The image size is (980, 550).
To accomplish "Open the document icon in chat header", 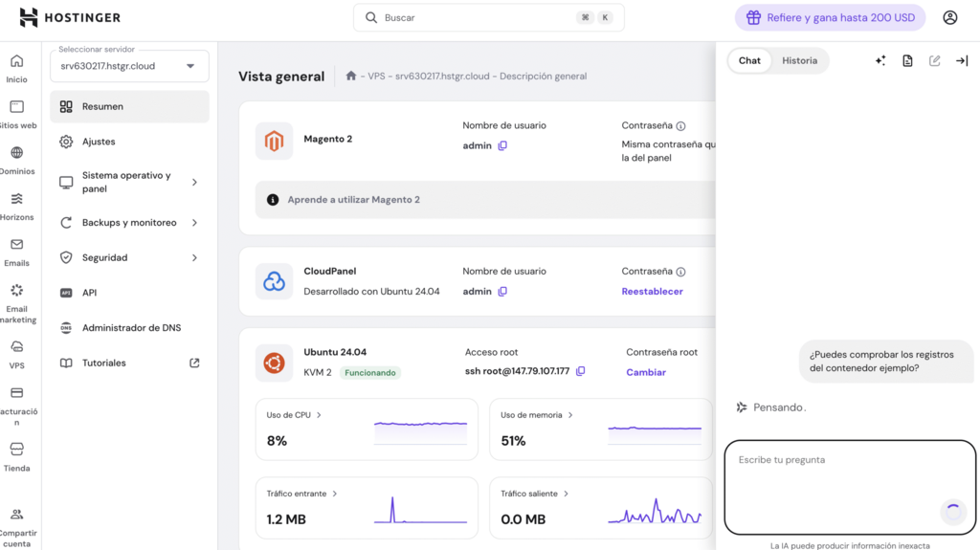I will click(907, 60).
